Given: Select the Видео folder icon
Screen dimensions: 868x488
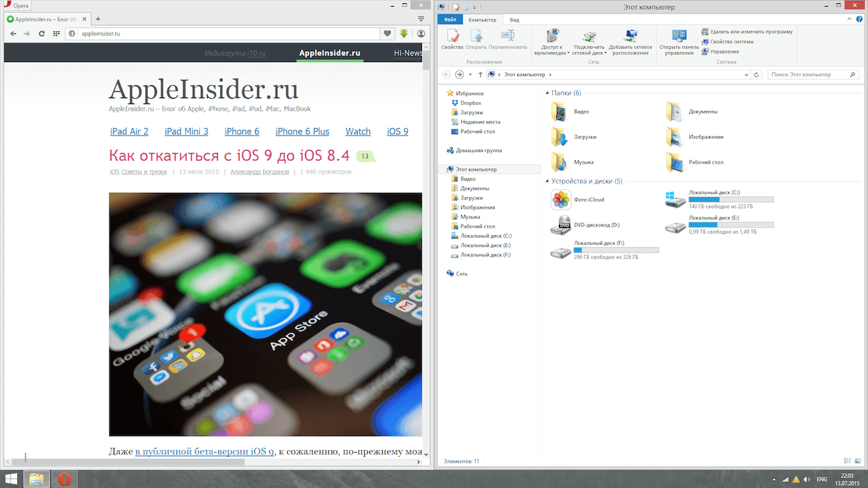Looking at the screenshot, I should tap(560, 111).
